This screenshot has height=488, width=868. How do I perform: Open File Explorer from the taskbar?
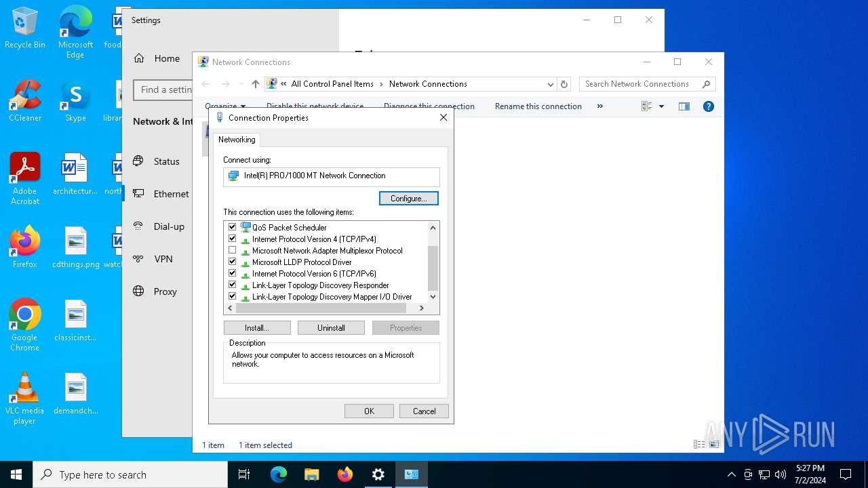[x=312, y=474]
